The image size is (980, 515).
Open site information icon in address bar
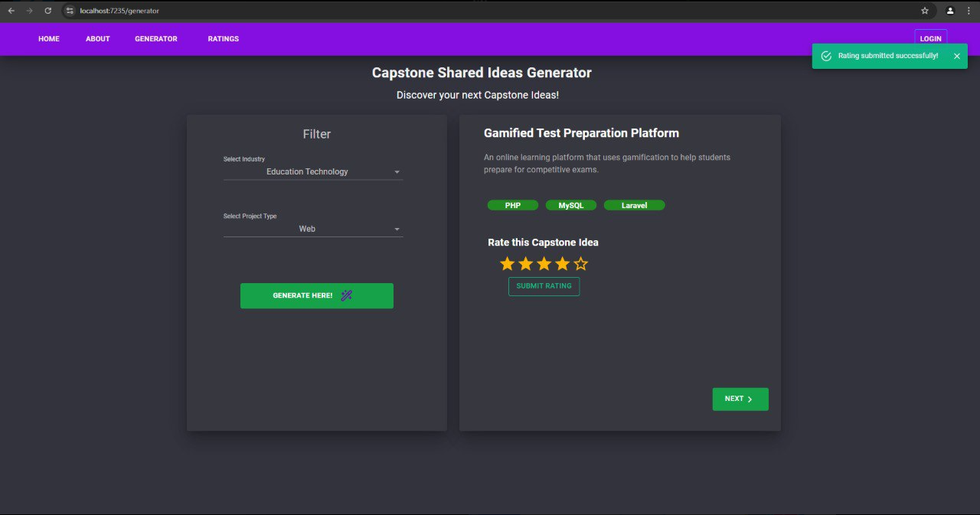(70, 11)
